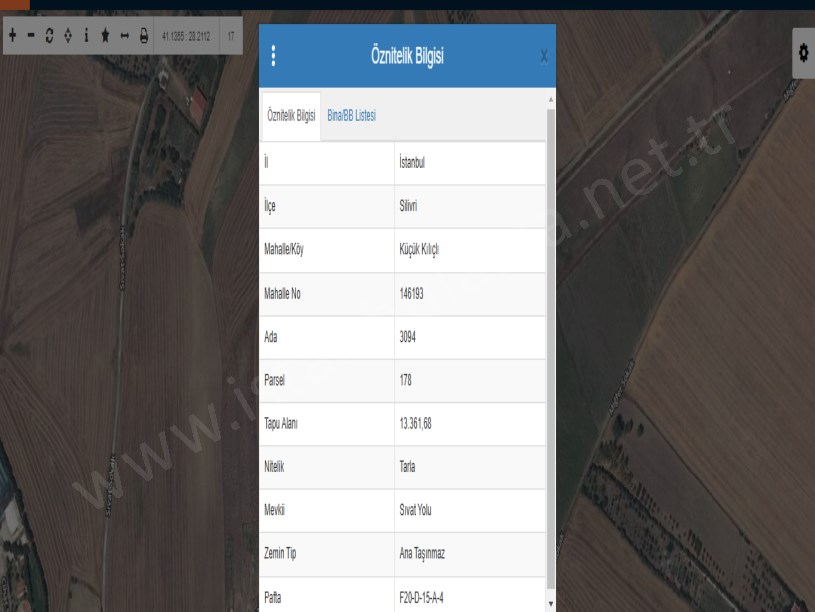
Task: Click the zoom out minus icon
Action: 31,35
